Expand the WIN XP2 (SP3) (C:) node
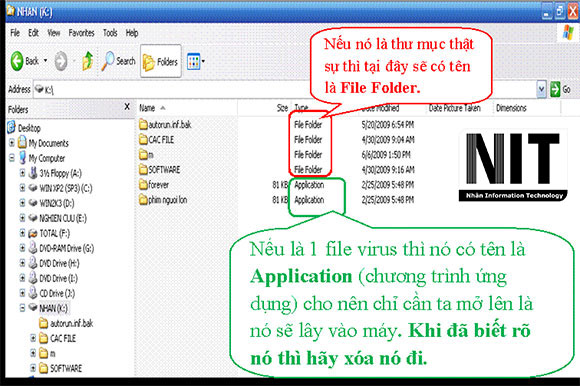The height and width of the screenshot is (386, 580). [x=22, y=188]
